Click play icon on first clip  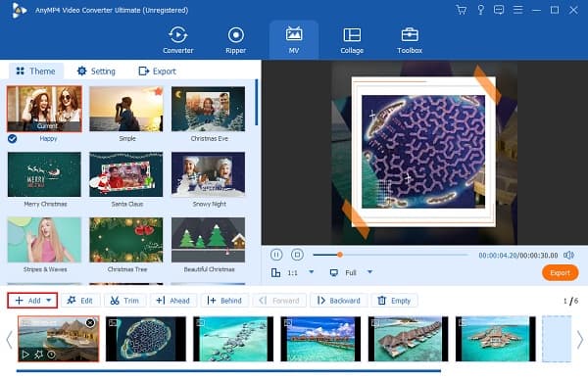tap(25, 355)
